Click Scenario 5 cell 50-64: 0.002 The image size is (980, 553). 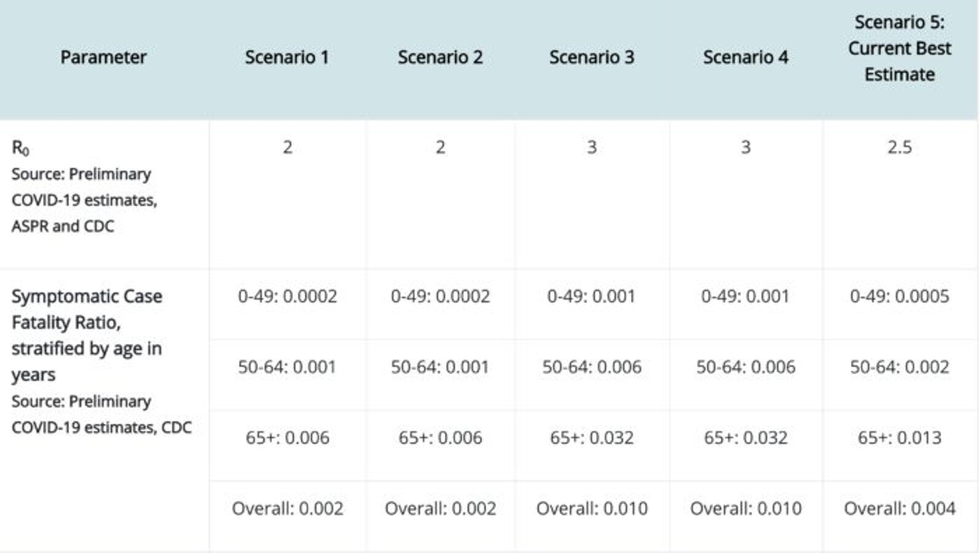click(900, 367)
